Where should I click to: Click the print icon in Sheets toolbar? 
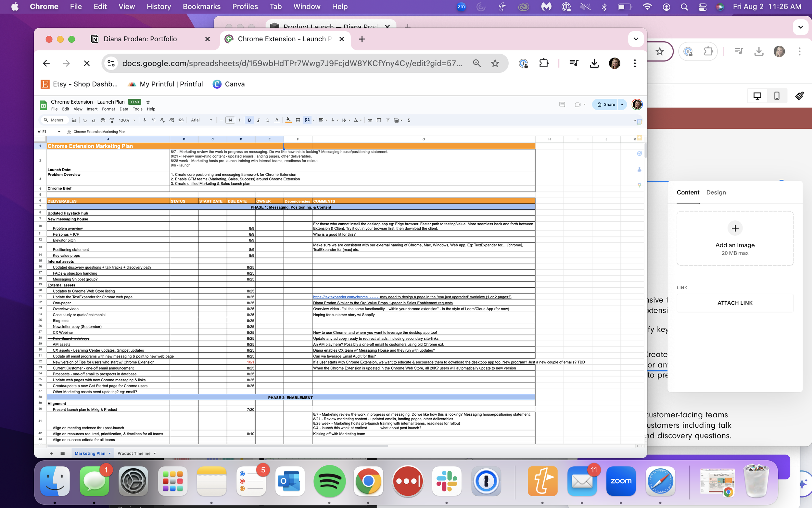coord(103,120)
